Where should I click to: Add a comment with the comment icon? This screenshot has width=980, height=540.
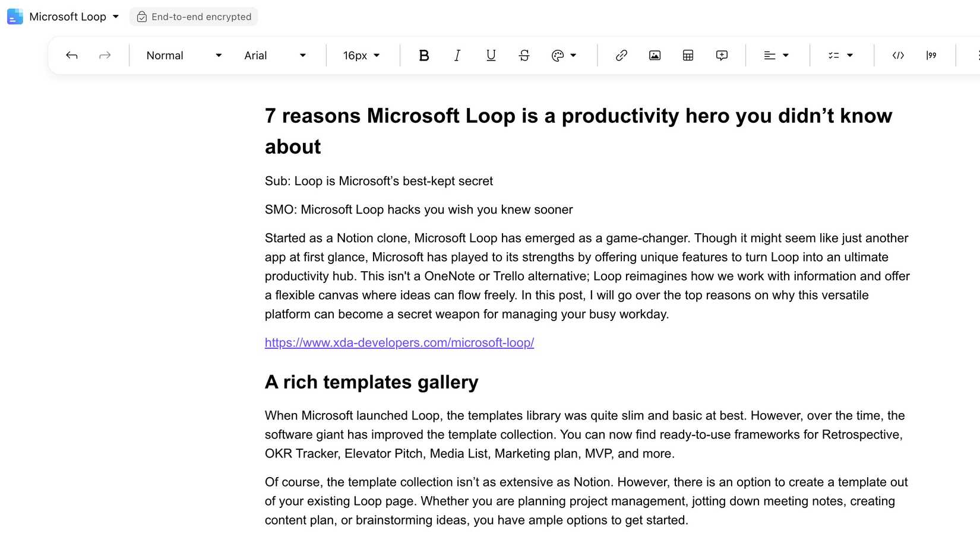pos(722,55)
